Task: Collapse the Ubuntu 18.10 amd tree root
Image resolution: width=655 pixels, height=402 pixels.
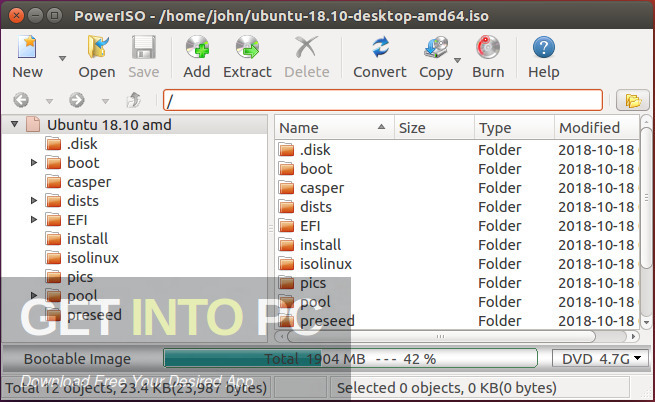Action: (x=15, y=125)
